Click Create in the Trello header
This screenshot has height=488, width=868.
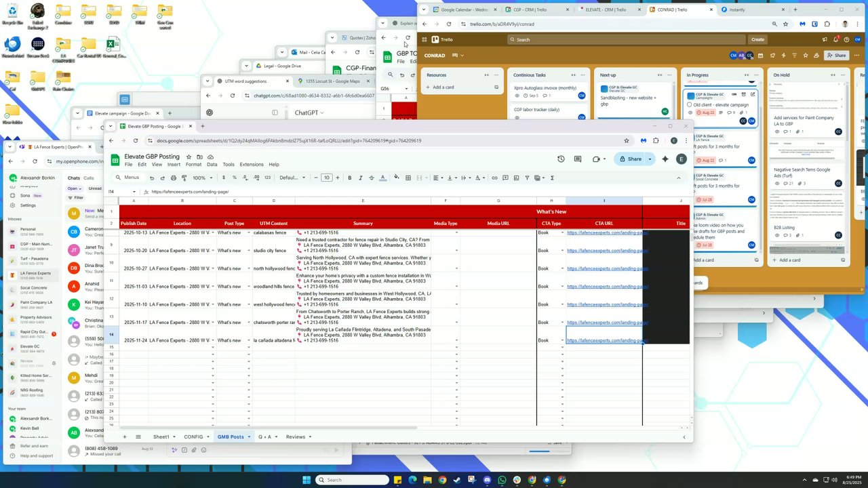[757, 39]
